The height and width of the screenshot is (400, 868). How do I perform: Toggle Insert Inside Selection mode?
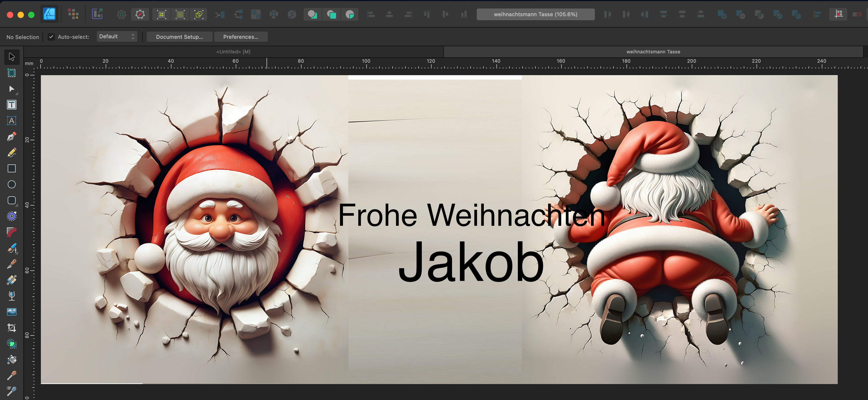tap(350, 15)
